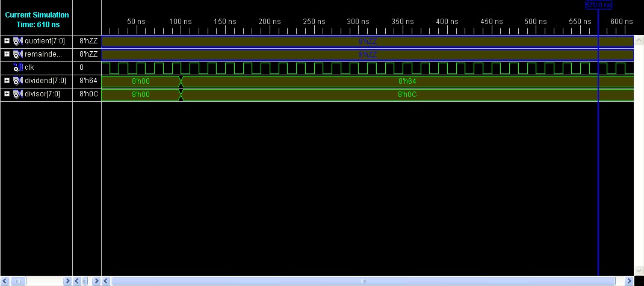Click the 8'h64 dividend value cell

tap(87, 81)
